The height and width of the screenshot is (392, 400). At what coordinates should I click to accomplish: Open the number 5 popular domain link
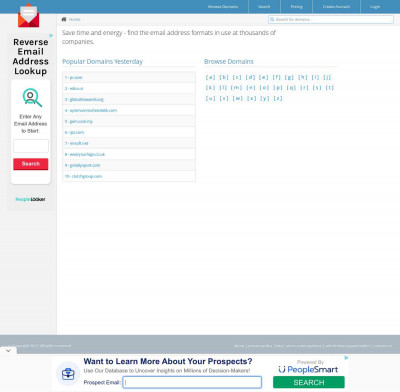pyautogui.click(x=79, y=121)
